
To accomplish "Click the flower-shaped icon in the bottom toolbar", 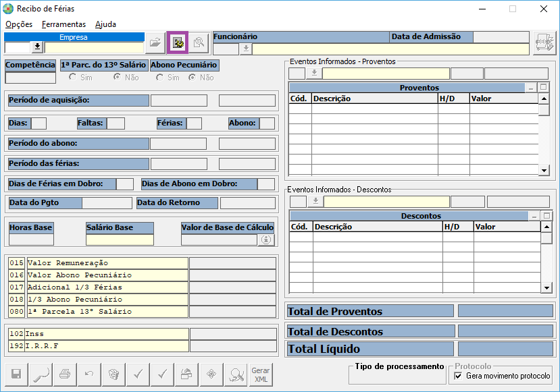I will click(211, 374).
